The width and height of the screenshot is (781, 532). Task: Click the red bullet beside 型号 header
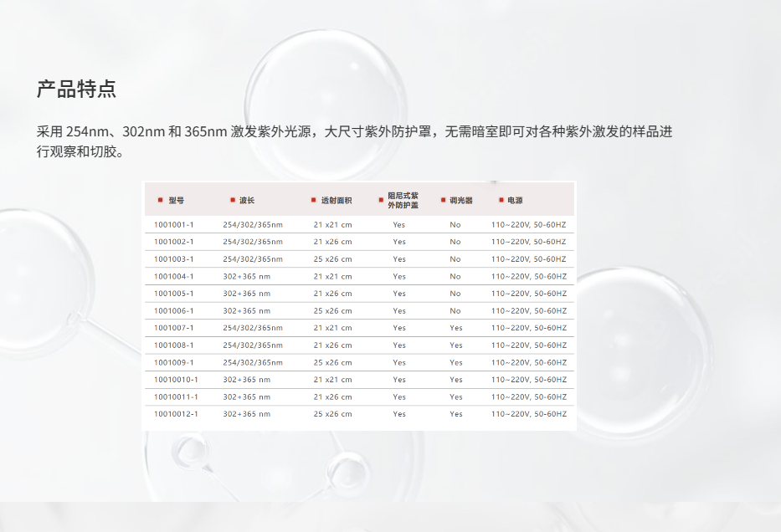pos(160,201)
